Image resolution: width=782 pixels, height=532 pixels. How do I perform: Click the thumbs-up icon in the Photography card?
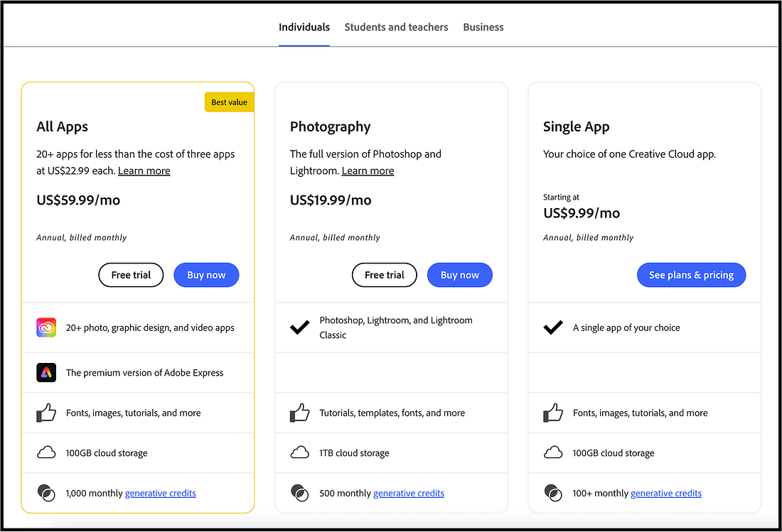(x=300, y=413)
